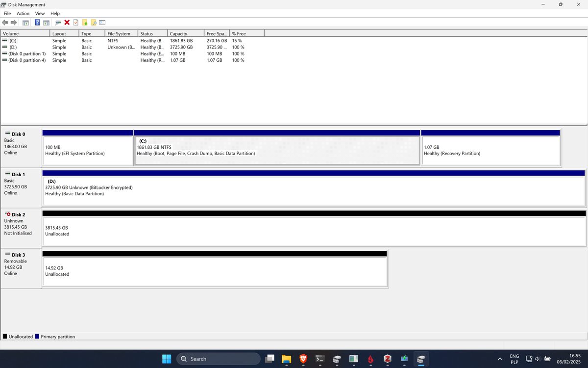
Task: Open the Action menu
Action: point(23,14)
